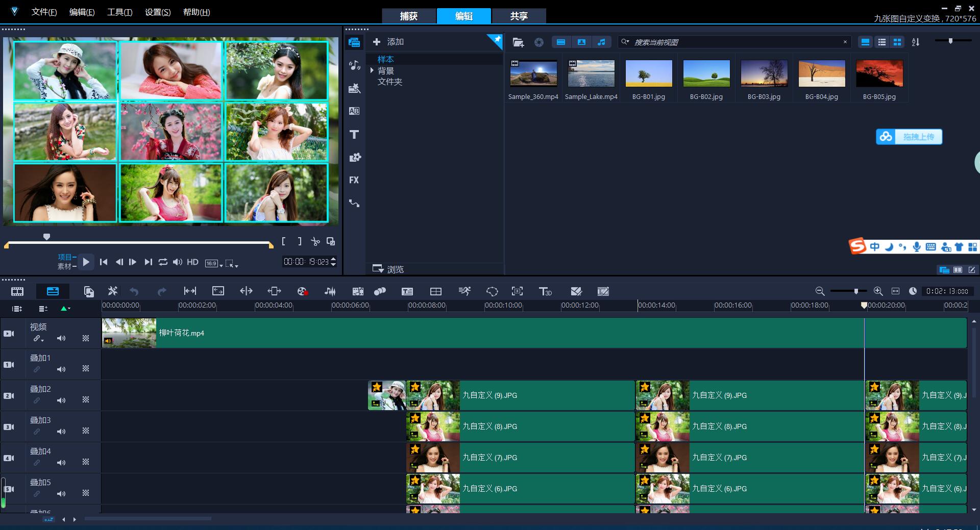Open the FX filter library
The height and width of the screenshot is (530, 980).
coord(354,180)
